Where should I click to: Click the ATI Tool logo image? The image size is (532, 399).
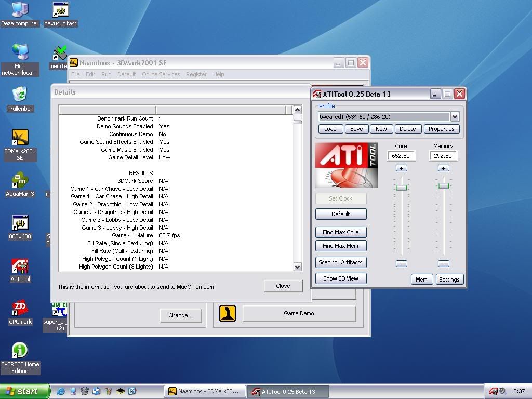347,165
